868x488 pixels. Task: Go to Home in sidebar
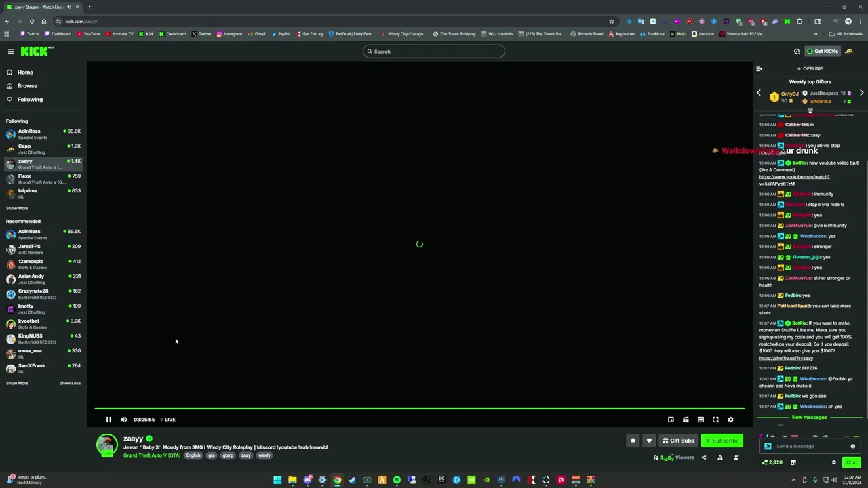(x=43, y=73)
